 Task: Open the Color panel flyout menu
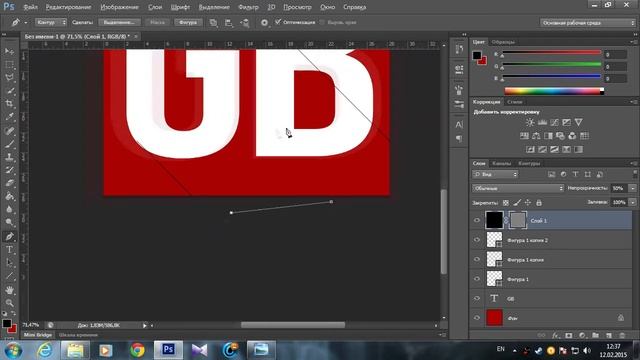pos(633,42)
